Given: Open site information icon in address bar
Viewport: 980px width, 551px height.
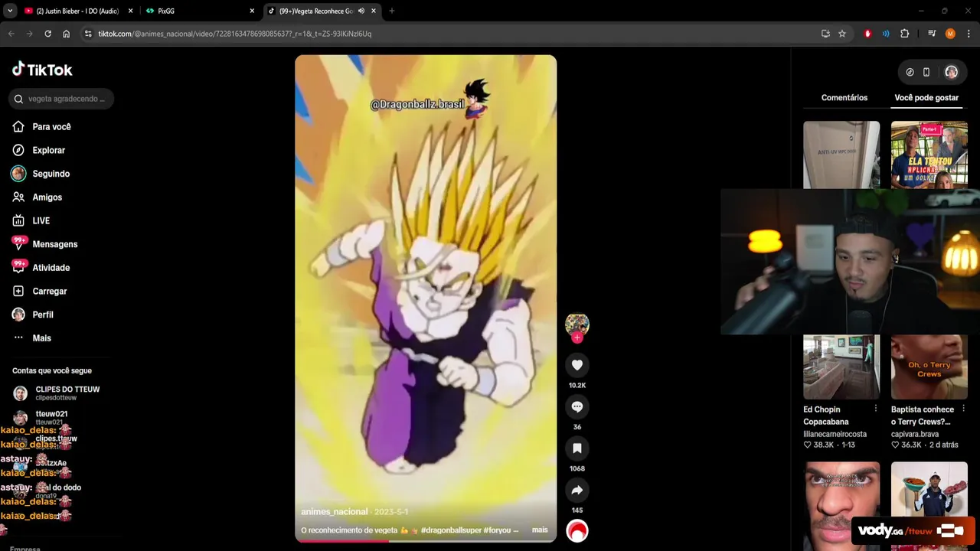Looking at the screenshot, I should coord(88,34).
